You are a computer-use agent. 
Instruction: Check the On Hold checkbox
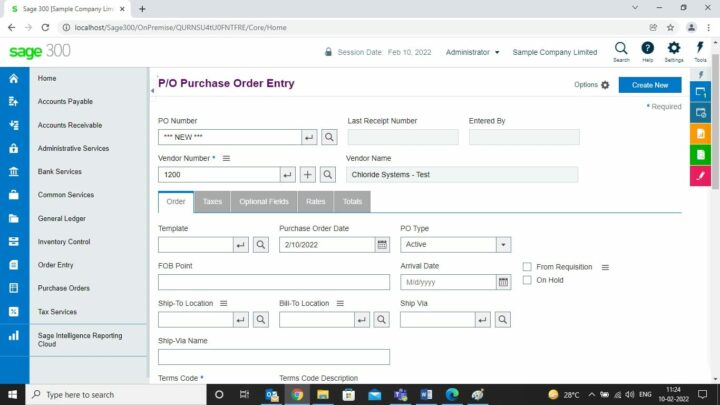point(527,280)
